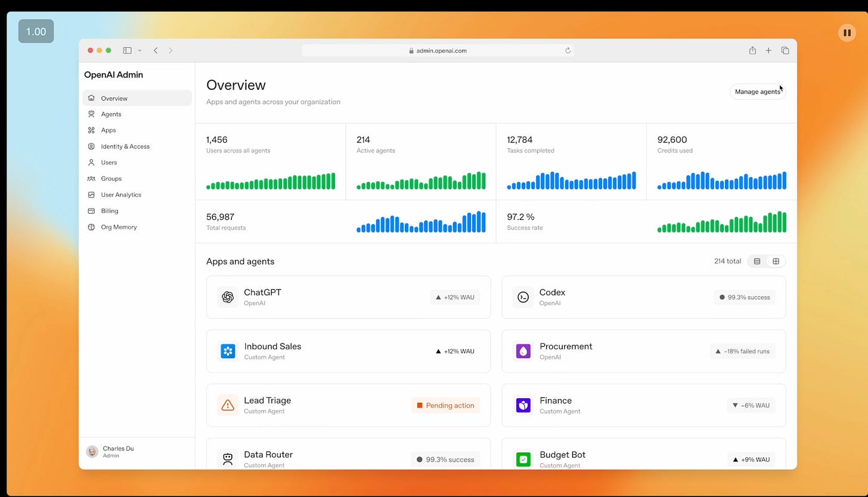Click the Finance −6% WAU badge
Image resolution: width=868 pixels, height=497 pixels.
coord(751,405)
